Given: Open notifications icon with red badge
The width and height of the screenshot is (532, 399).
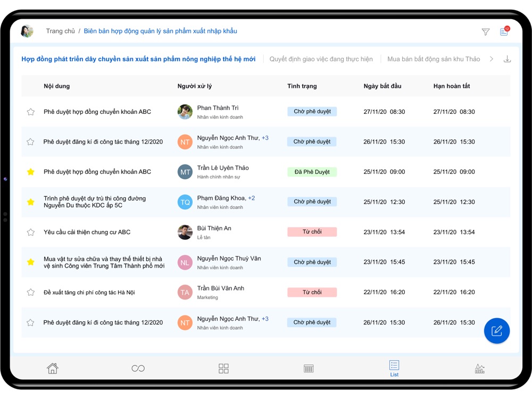Looking at the screenshot, I should click(504, 31).
